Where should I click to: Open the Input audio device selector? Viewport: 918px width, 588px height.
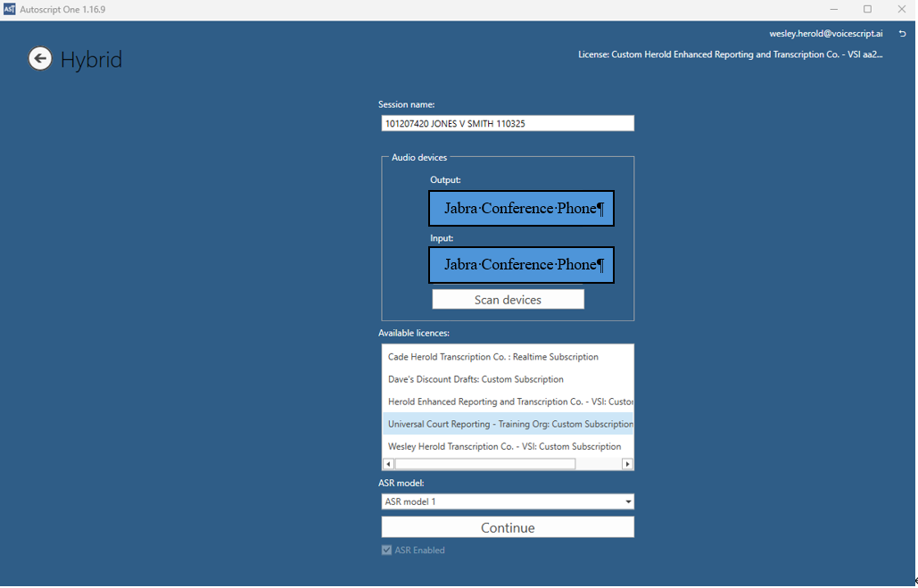521,265
